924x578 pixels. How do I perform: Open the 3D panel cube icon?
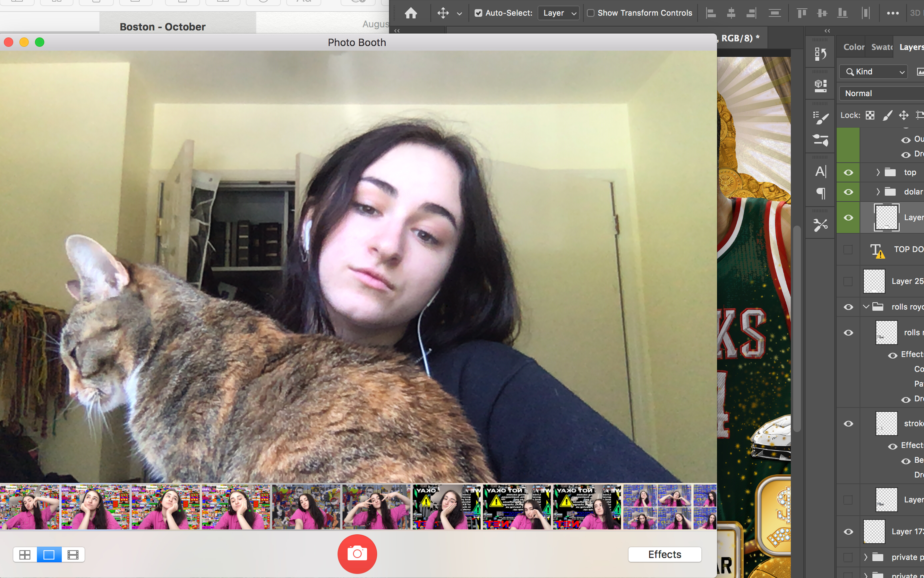820,86
